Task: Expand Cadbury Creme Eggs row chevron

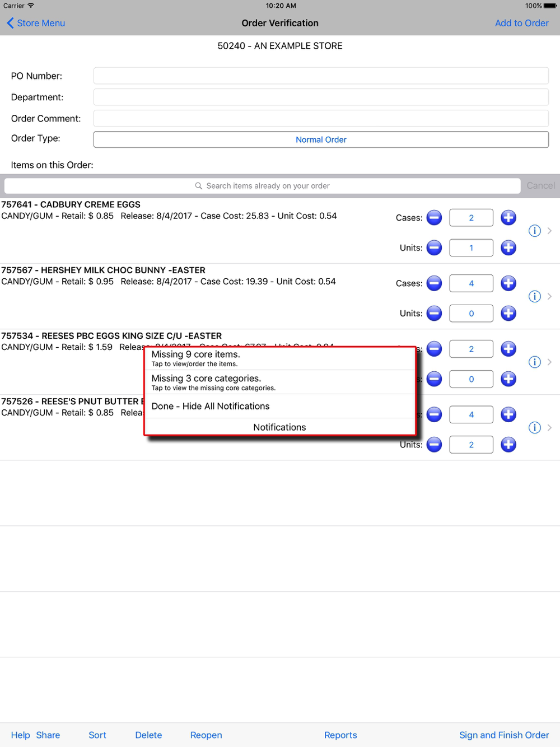Action: coord(550,231)
